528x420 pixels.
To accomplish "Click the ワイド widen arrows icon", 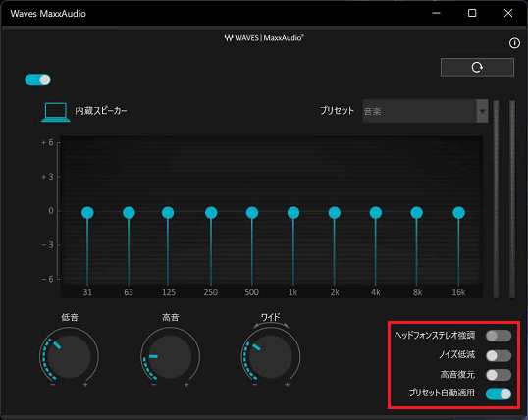I will tap(271, 325).
